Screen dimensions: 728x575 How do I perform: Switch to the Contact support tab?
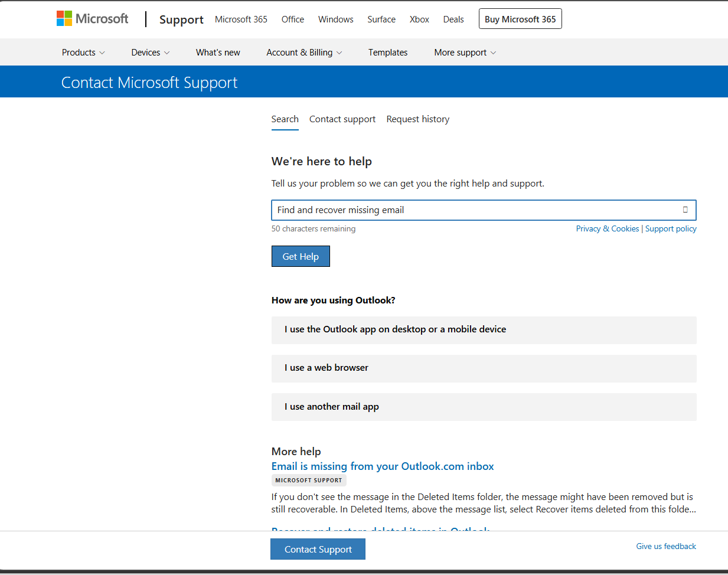coord(342,119)
